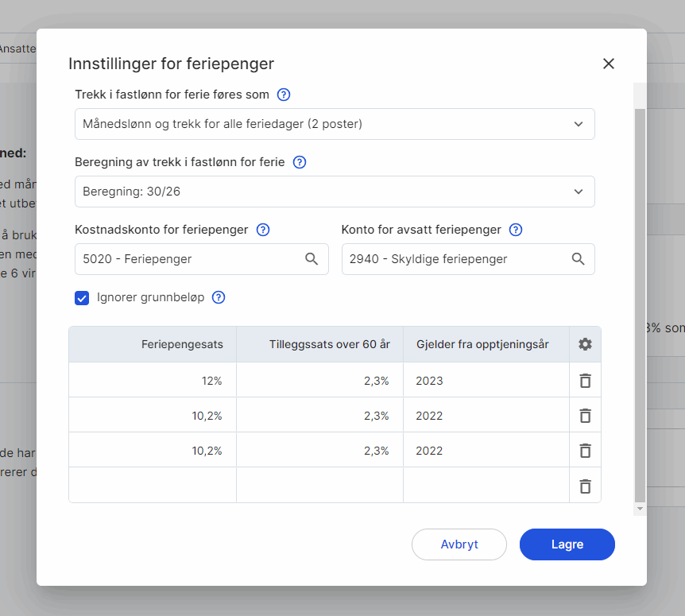The height and width of the screenshot is (616, 685).
Task: Delete the empty last table row
Action: pos(585,486)
